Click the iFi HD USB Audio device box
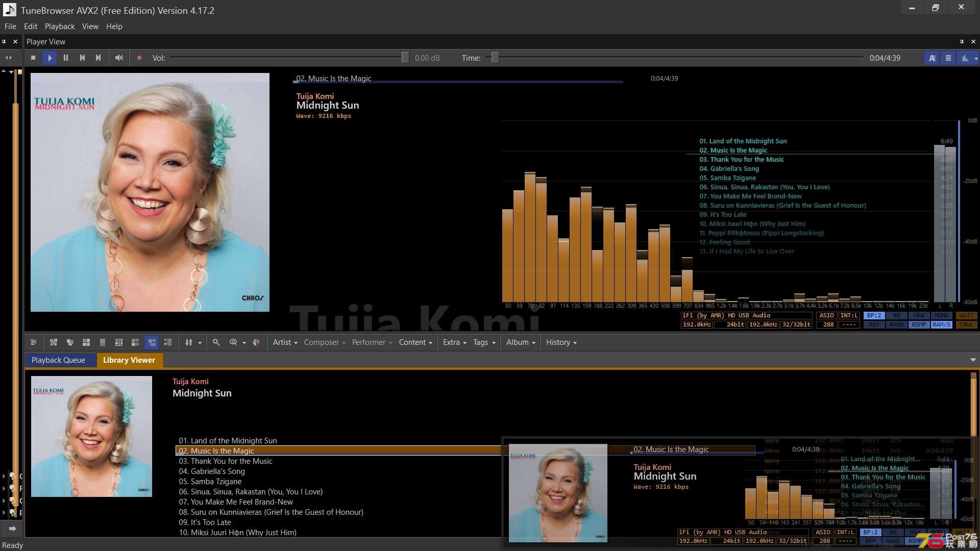 coord(747,316)
